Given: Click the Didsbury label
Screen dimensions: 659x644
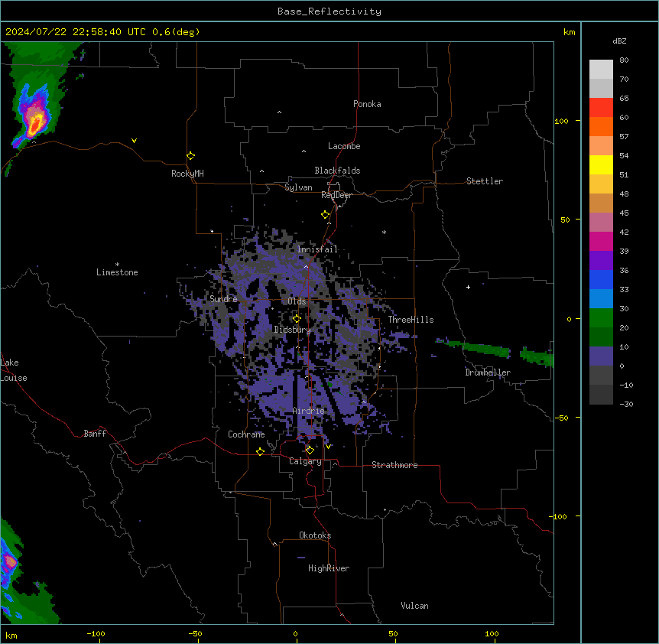Looking at the screenshot, I should click(292, 330).
